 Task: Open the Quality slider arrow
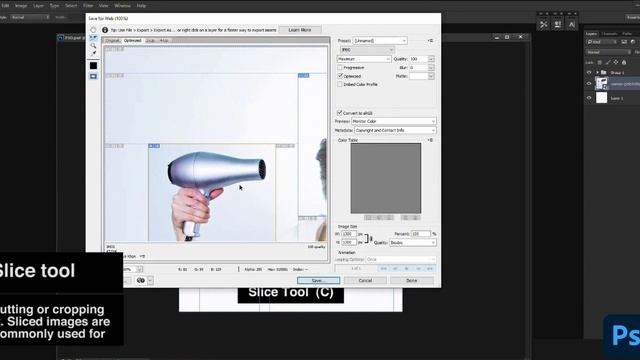pos(431,59)
